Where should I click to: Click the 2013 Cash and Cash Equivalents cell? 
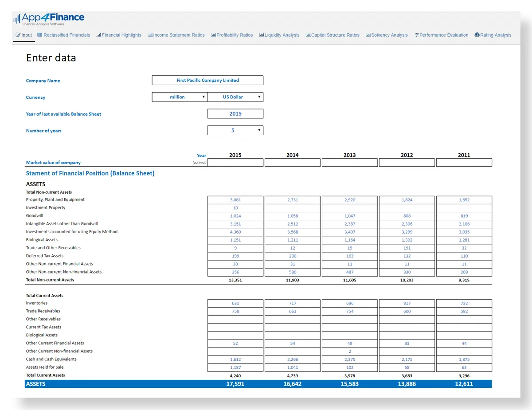350,359
